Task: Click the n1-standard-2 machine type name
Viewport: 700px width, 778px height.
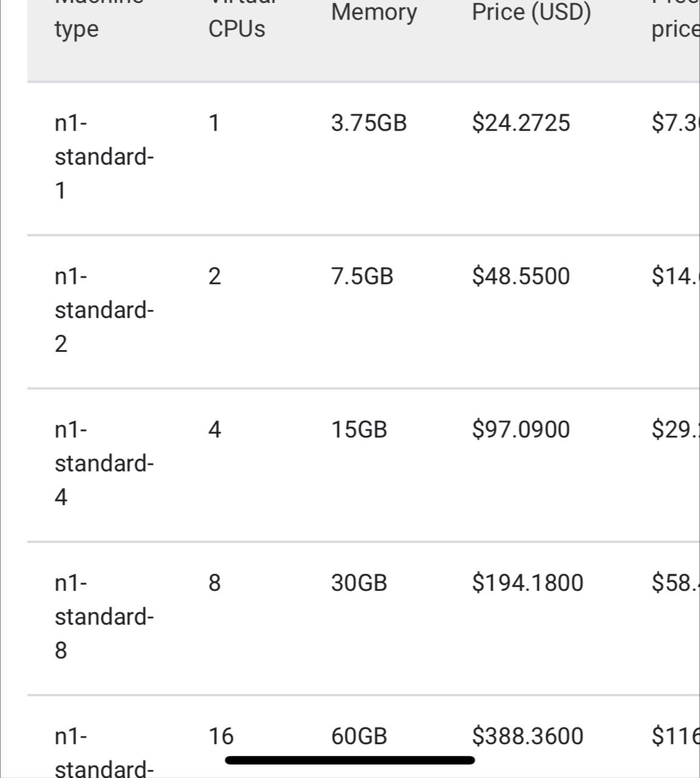Action: (104, 311)
